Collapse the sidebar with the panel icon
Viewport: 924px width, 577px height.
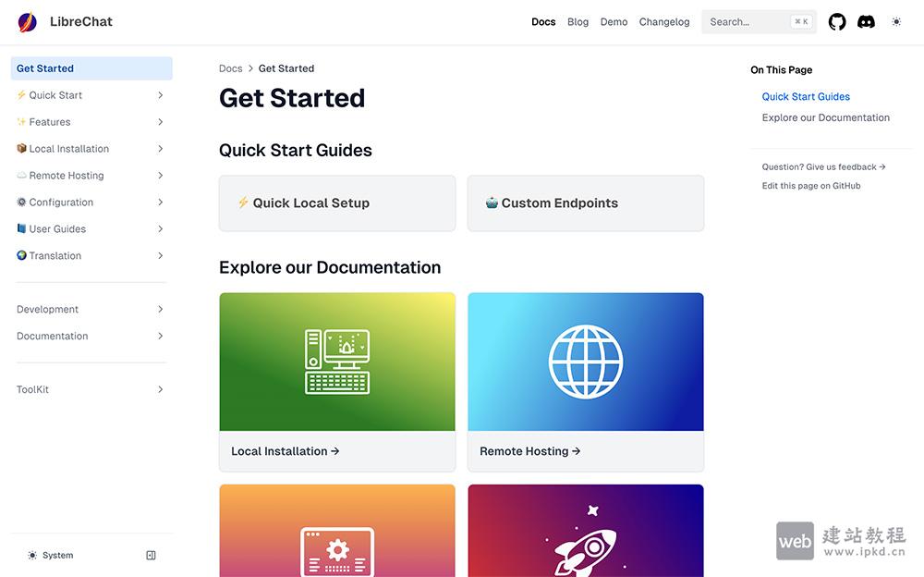click(x=152, y=556)
